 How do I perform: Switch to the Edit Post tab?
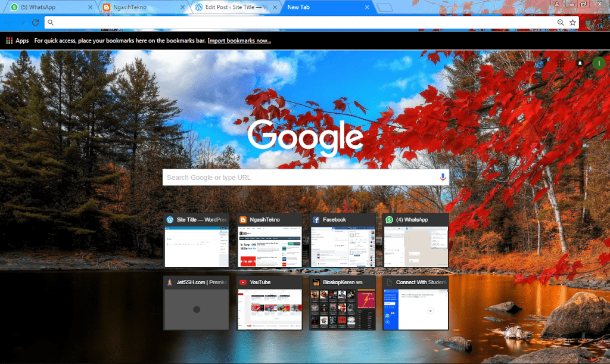[235, 7]
